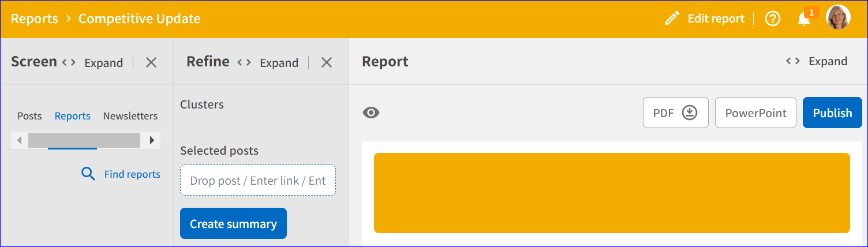Image resolution: width=868 pixels, height=247 pixels.
Task: Click the pencil Edit report icon
Action: pos(672,18)
